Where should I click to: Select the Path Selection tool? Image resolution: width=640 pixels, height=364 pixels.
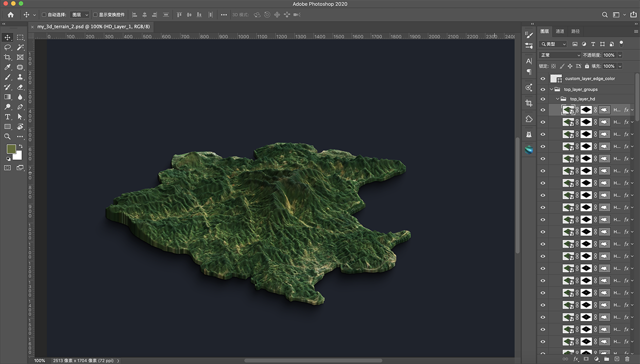coord(20,116)
